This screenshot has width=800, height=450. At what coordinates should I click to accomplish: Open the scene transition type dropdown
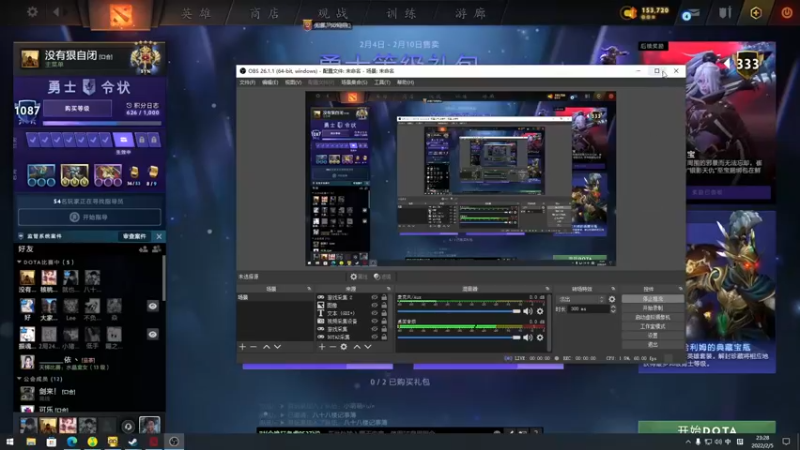click(x=581, y=299)
